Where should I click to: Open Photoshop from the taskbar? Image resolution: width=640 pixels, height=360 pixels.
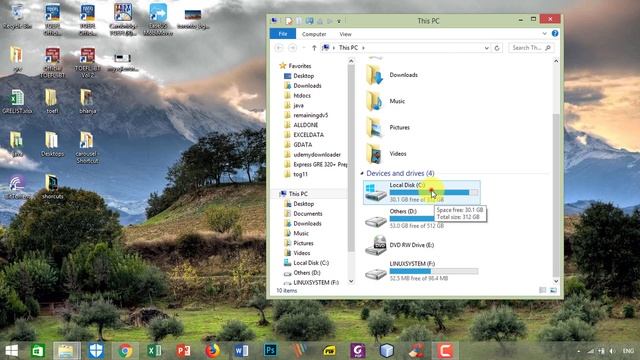tap(270, 351)
